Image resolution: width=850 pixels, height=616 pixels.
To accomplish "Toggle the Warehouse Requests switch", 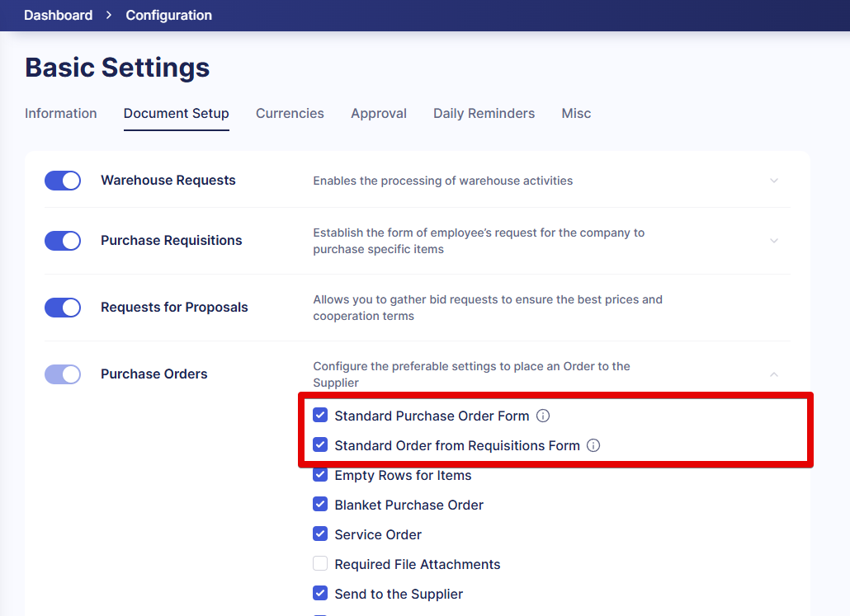I will (63, 181).
